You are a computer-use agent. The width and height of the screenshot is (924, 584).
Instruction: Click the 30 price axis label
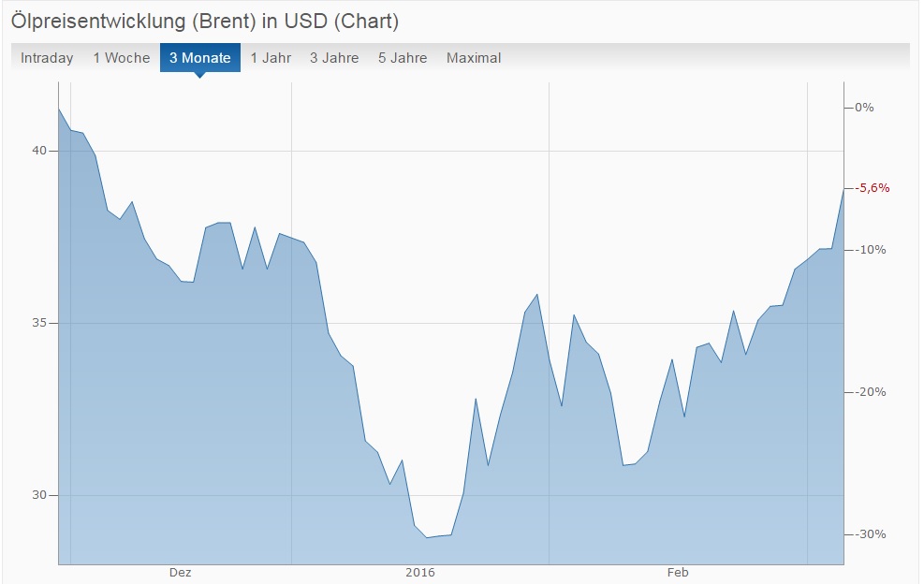click(39, 495)
